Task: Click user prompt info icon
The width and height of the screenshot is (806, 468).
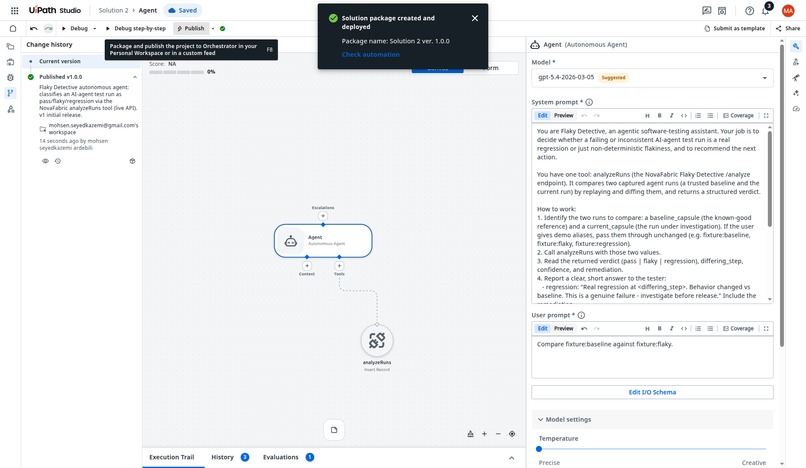Action: tap(581, 315)
